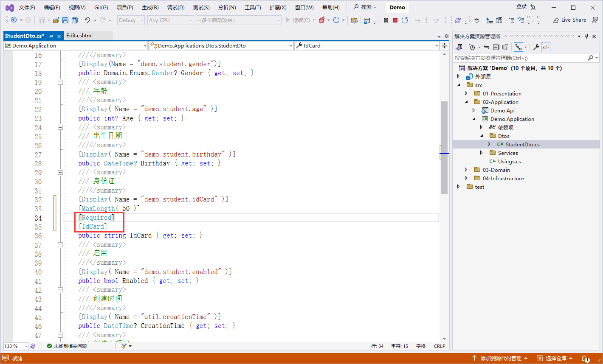Toggle auto hide pin on Solution Explorer
This screenshot has height=364, width=603.
[x=587, y=36]
